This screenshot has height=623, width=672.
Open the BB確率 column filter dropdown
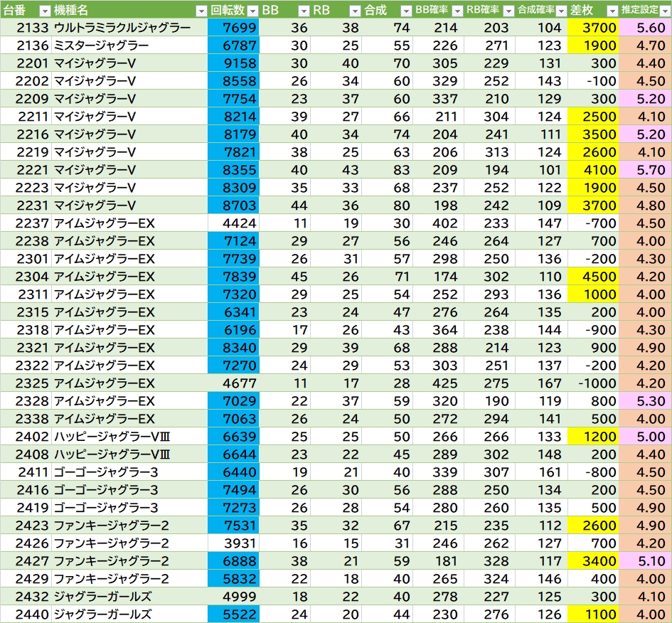click(x=457, y=11)
